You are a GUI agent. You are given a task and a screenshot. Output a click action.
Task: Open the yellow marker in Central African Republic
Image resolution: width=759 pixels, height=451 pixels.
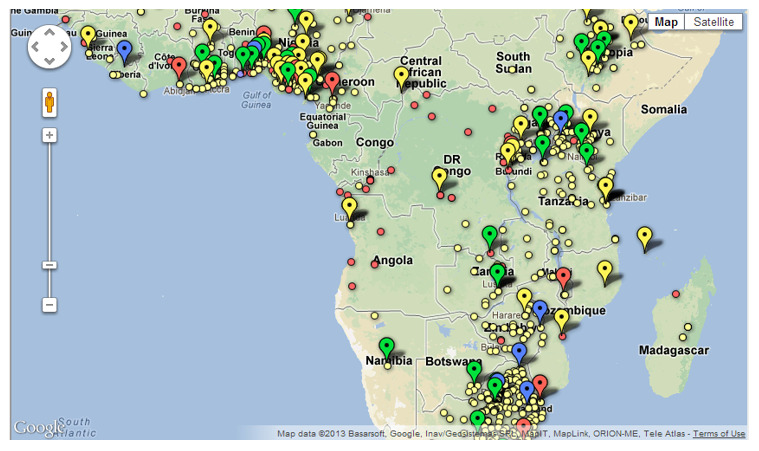tap(401, 75)
